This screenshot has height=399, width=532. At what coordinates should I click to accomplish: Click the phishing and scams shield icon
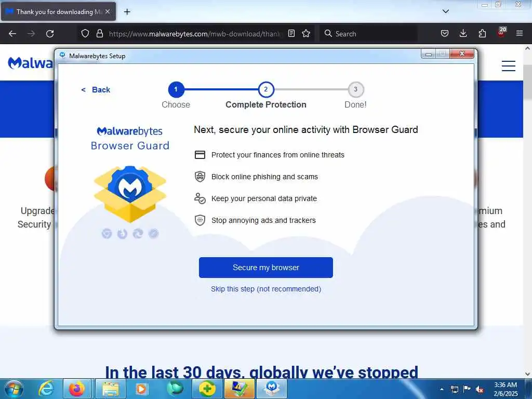200,177
